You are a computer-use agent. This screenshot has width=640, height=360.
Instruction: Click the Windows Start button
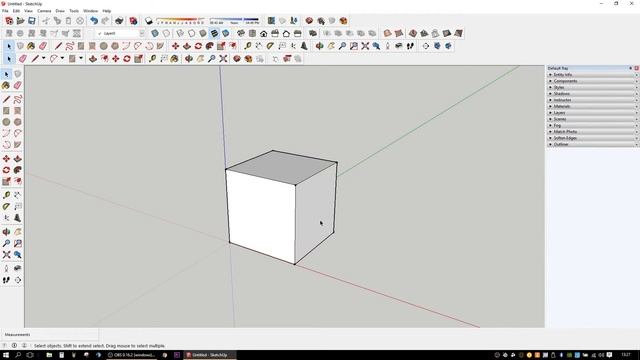pos(6,355)
